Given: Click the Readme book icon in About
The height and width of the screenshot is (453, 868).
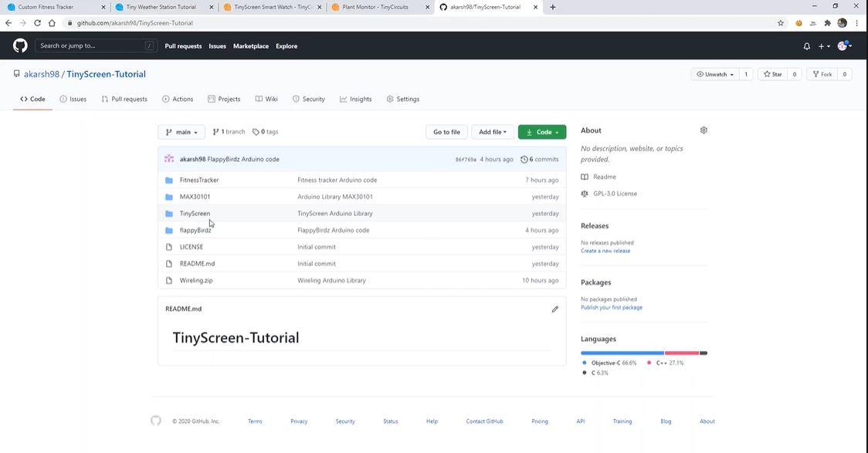Looking at the screenshot, I should tap(585, 177).
